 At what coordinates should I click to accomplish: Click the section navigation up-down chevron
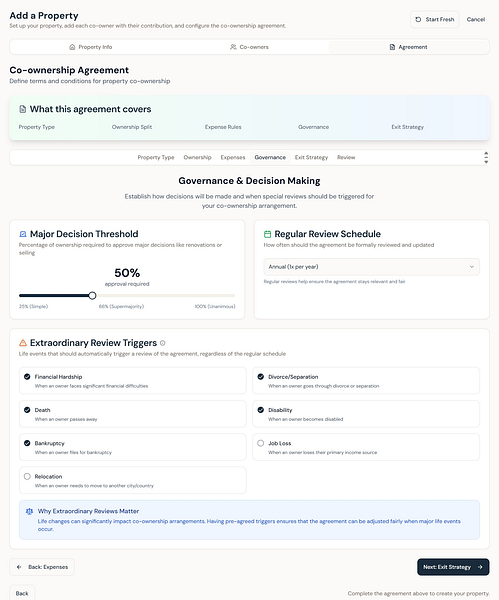(x=486, y=157)
